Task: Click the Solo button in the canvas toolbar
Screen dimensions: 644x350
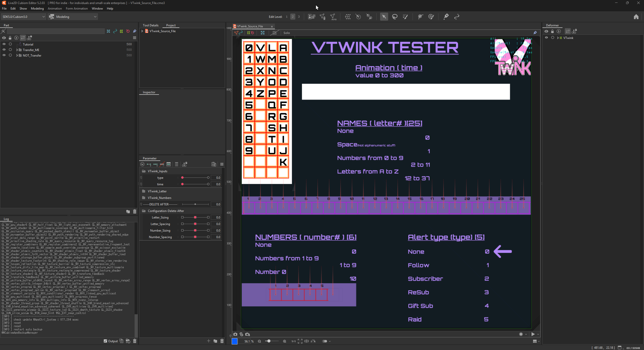Action: [x=287, y=33]
